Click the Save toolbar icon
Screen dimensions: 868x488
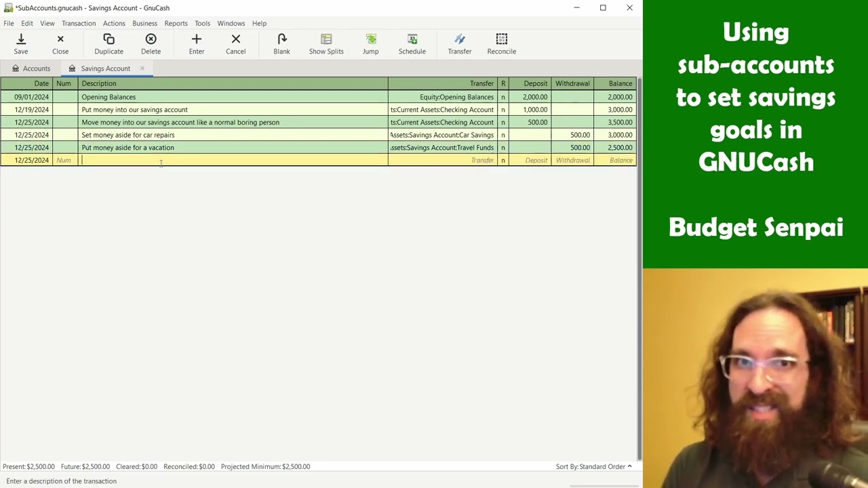(21, 44)
